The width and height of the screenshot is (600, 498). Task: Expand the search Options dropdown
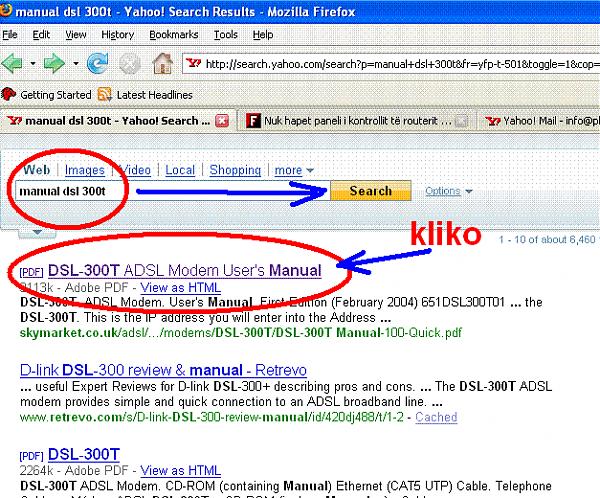click(448, 191)
